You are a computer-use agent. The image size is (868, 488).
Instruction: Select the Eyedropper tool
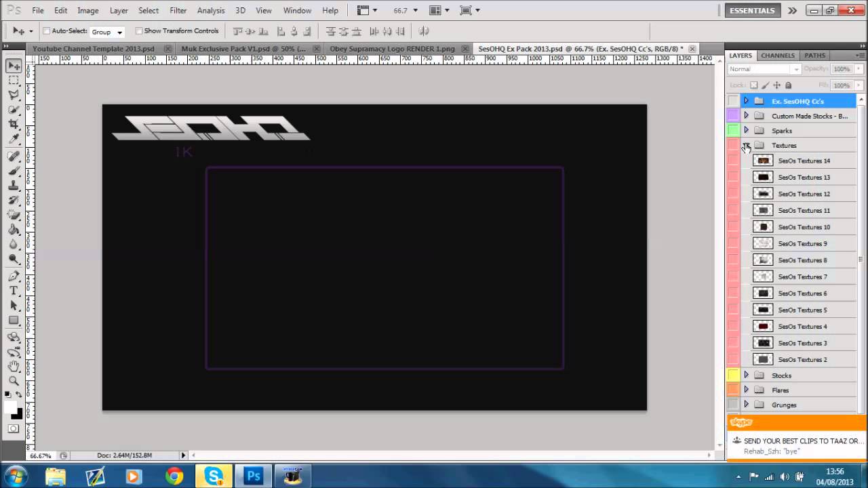pos(14,139)
